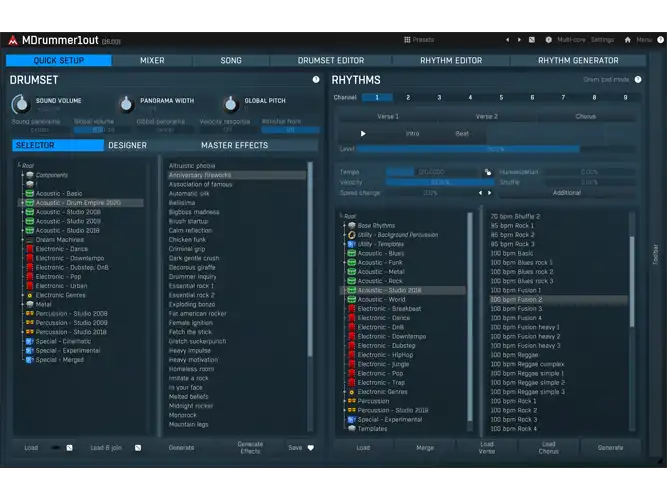Click the Multi-core indicator icon
667x500 pixels.
(549, 40)
